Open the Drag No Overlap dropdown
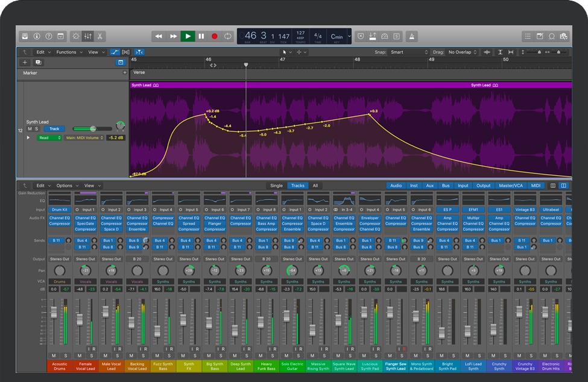 462,52
